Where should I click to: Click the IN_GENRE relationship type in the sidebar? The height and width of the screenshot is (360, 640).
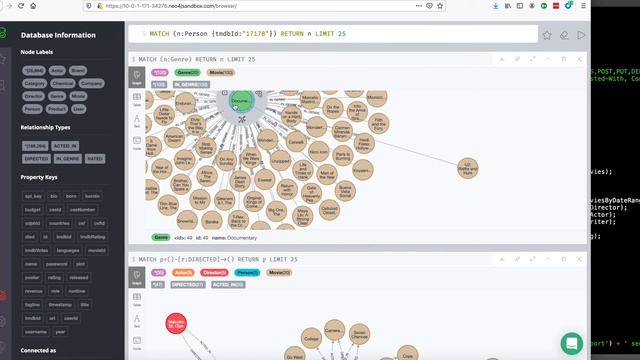(68, 159)
